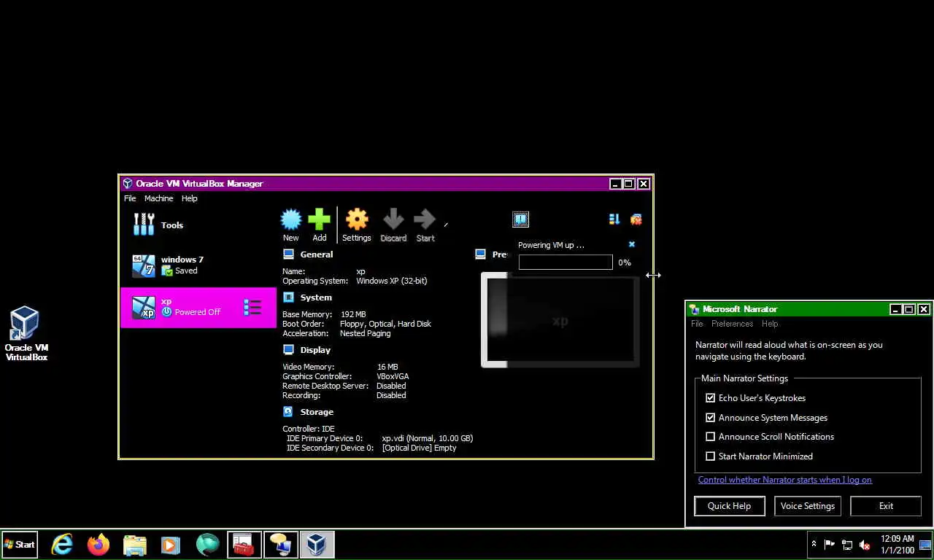Open Internet Explorer from taskbar
This screenshot has width=934, height=560.
pos(62,545)
